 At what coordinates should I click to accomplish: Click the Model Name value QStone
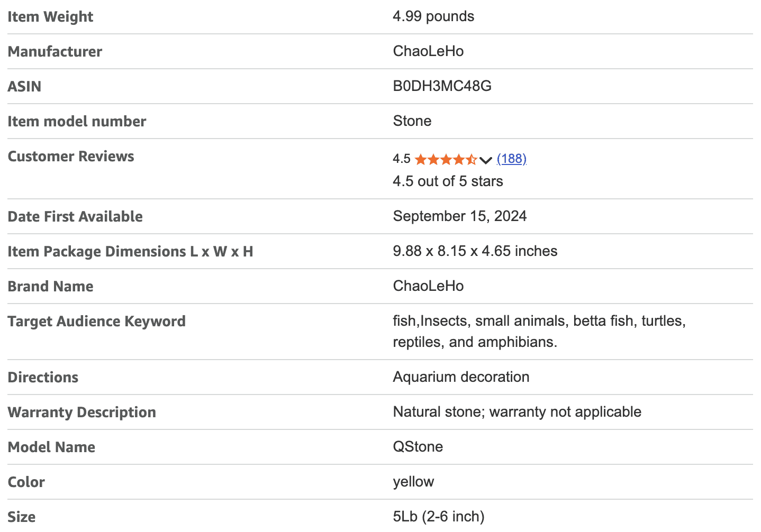[418, 447]
